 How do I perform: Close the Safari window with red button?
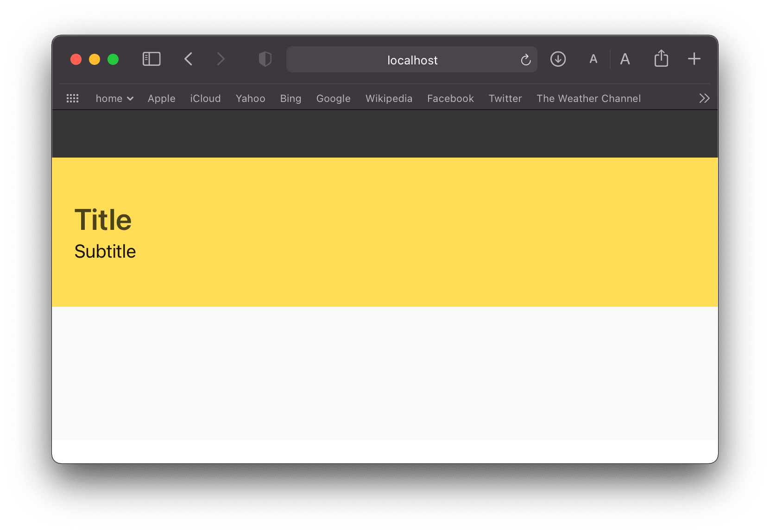pos(76,59)
